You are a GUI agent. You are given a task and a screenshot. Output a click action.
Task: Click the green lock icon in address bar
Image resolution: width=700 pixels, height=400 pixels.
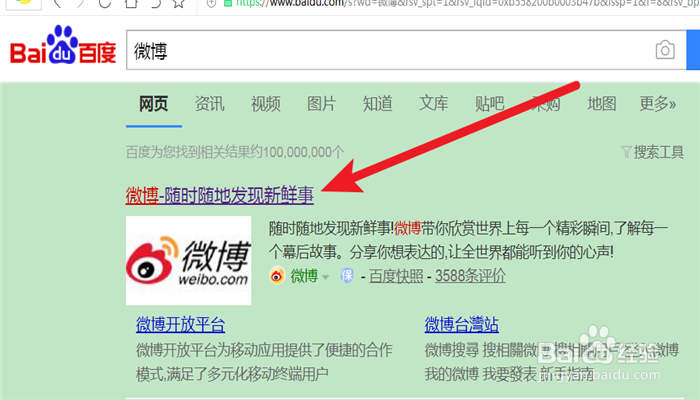click(x=228, y=3)
